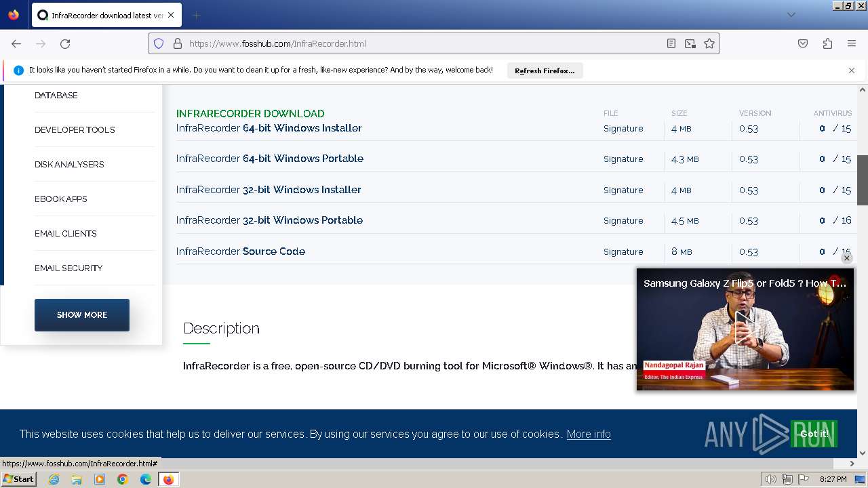Image resolution: width=868 pixels, height=488 pixels.
Task: Open File Explorer from the taskbar
Action: click(x=77, y=479)
